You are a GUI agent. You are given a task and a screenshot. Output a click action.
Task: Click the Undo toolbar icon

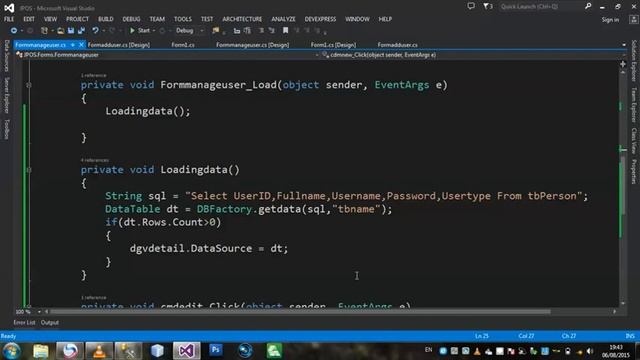point(95,31)
